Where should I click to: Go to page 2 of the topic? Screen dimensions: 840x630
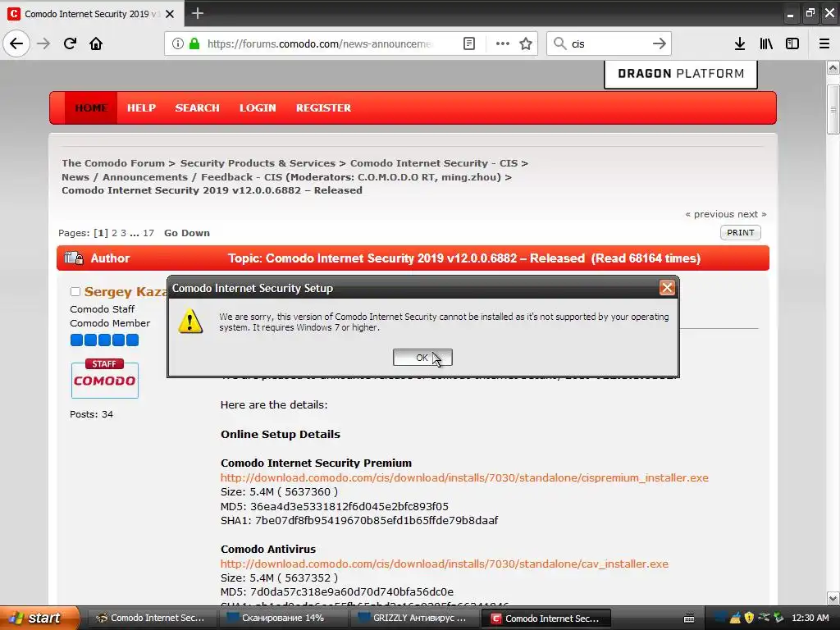[x=114, y=233]
